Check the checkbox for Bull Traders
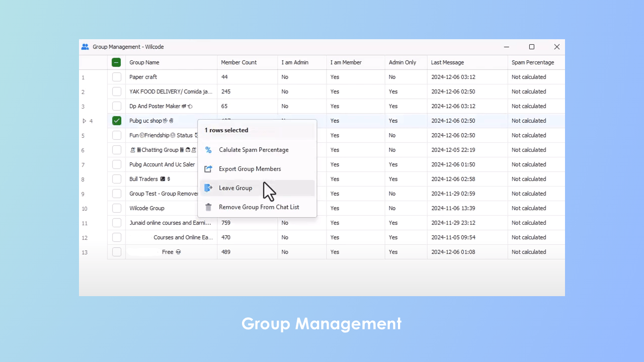Viewport: 644px width, 362px height. click(x=116, y=178)
